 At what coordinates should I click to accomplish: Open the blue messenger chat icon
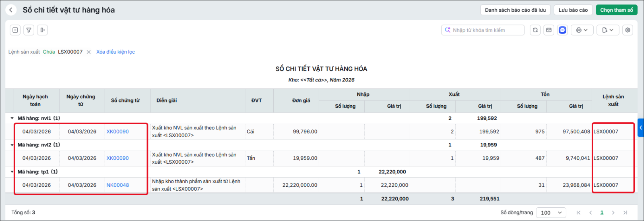coord(563,30)
